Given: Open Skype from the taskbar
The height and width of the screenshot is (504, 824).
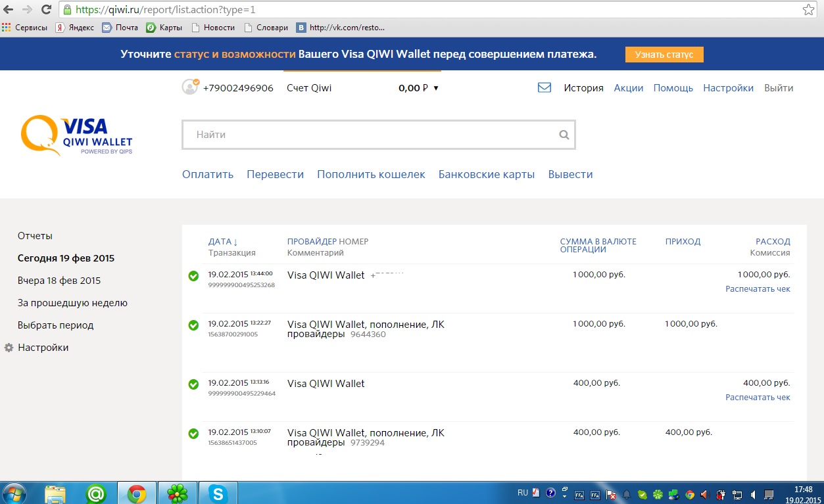Looking at the screenshot, I should (x=218, y=493).
